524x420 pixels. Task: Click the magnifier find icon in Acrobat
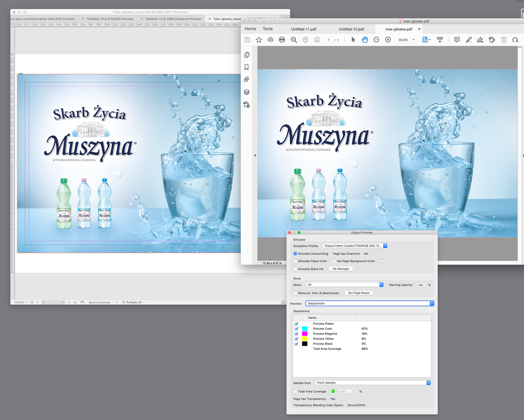pyautogui.click(x=294, y=40)
